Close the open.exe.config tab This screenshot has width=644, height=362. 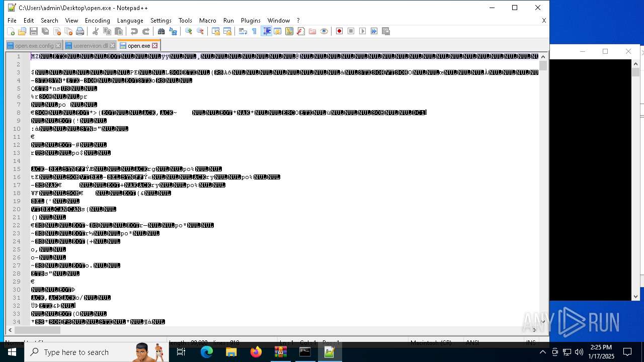tap(58, 46)
